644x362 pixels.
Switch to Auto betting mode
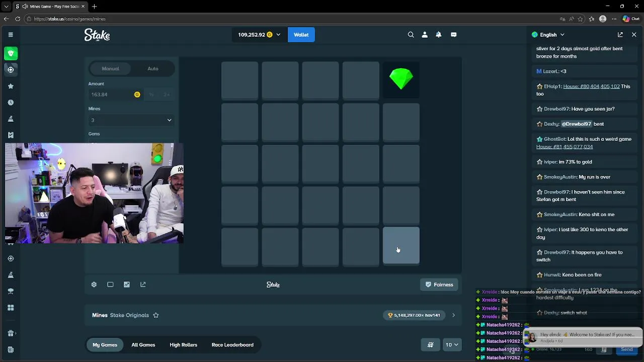(153, 68)
